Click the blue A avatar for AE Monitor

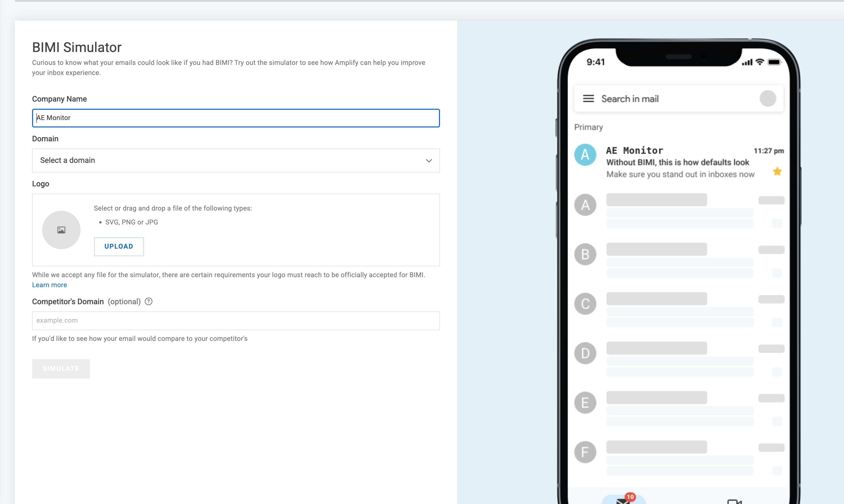click(585, 155)
